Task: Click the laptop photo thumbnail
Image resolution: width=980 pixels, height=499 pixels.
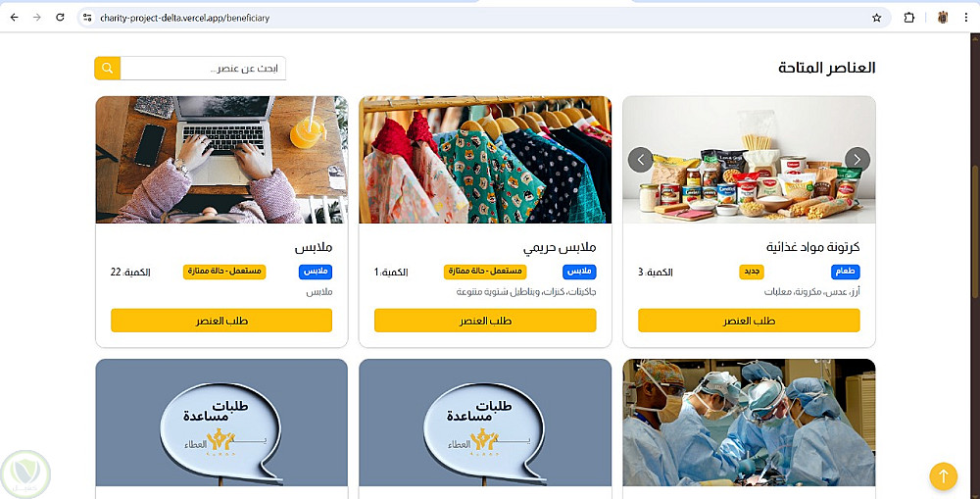Action: coord(221,160)
